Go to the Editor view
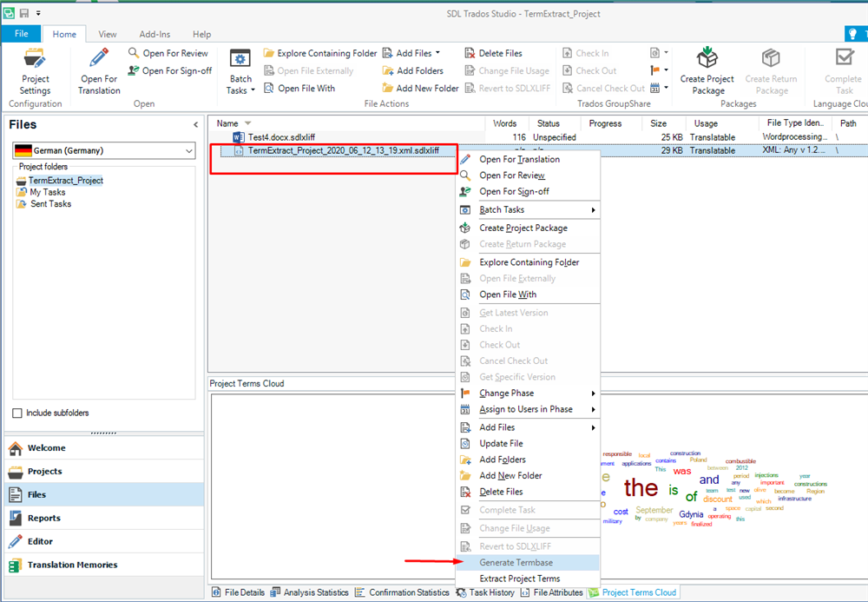The height and width of the screenshot is (602, 868). (x=104, y=541)
